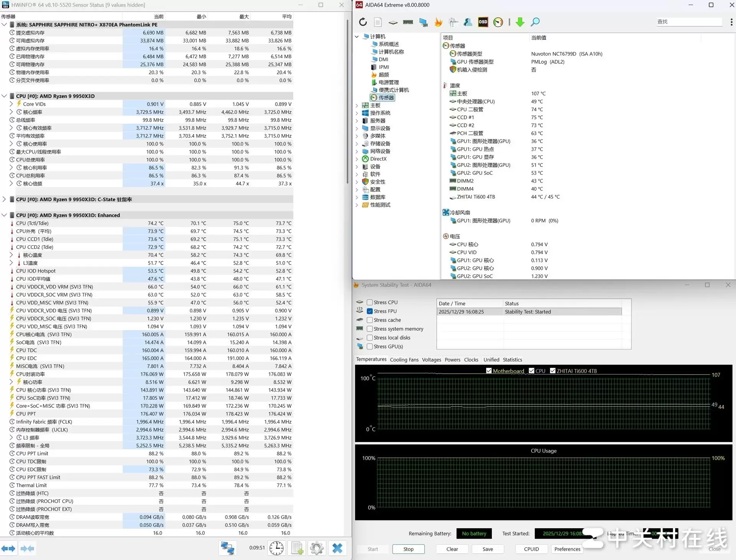
Task: Type in the AIDA64 查找 search field
Action: point(689,22)
